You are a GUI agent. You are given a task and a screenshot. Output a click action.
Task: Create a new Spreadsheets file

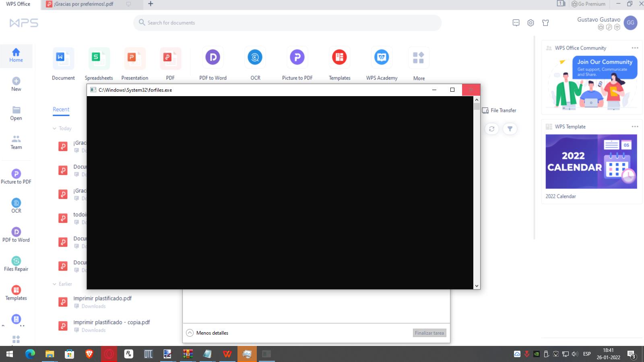point(99,58)
